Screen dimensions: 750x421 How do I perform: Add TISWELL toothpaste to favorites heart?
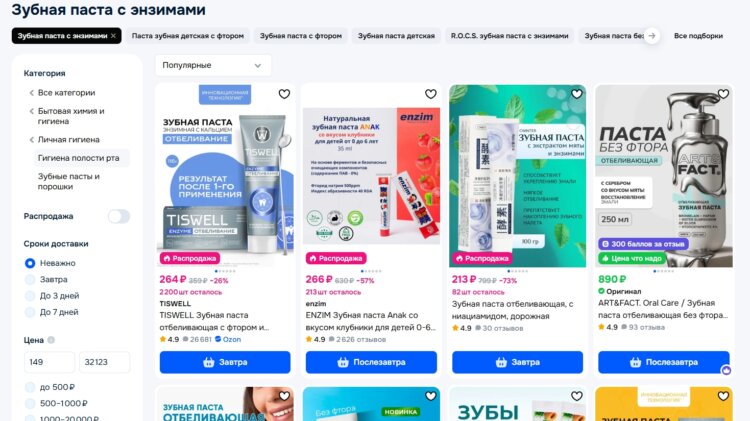tap(284, 94)
